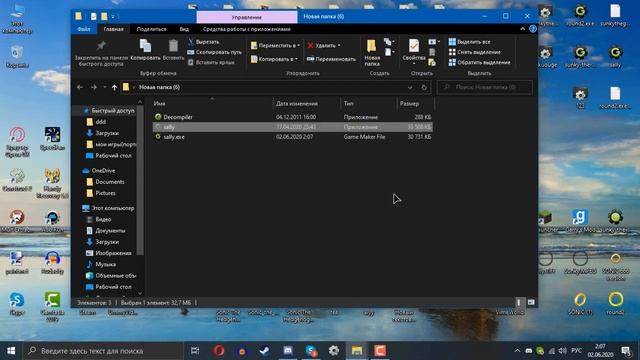This screenshot has height=360, width=640.
Task: Open Opera browser from taskbar
Action: (x=219, y=351)
